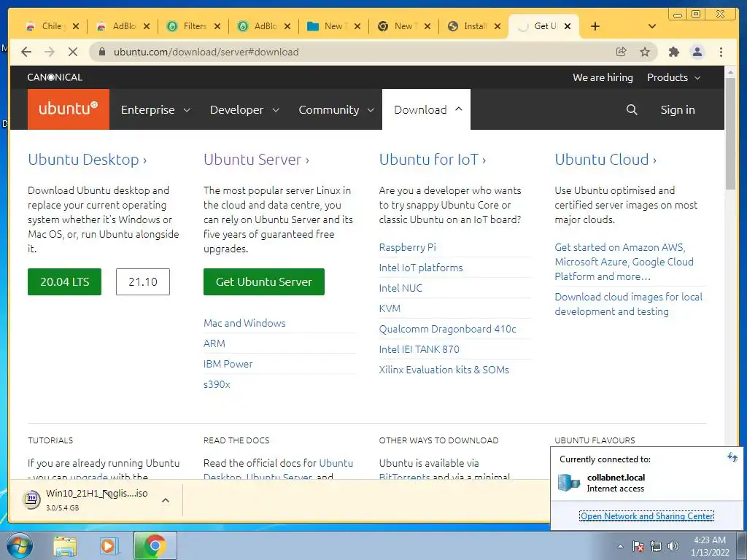Open Network and Sharing Center
The height and width of the screenshot is (560, 747).
tap(646, 516)
